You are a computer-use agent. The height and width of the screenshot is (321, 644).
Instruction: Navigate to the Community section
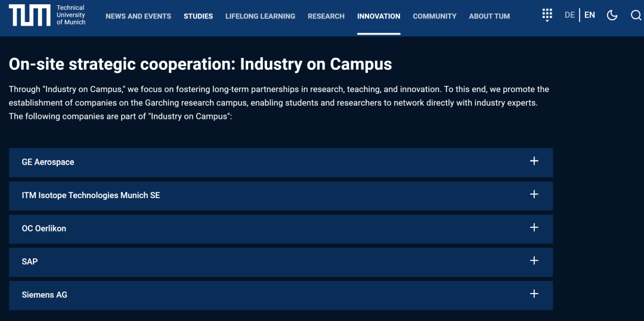(x=434, y=16)
